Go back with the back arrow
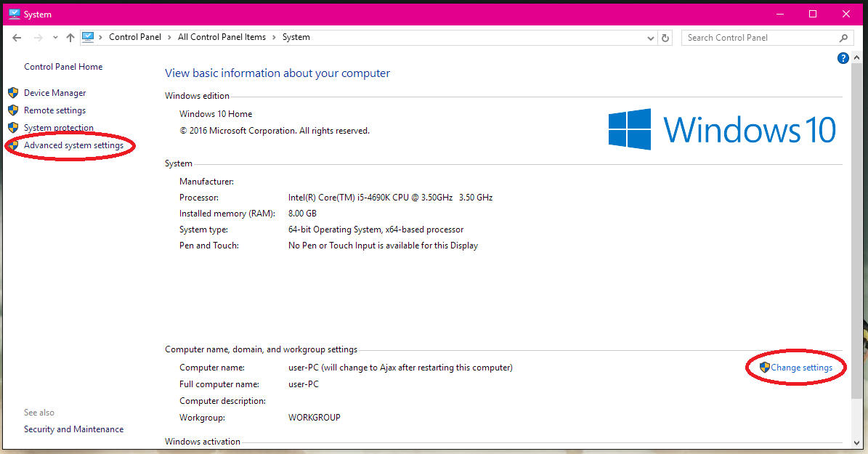868x454 pixels. (17, 38)
